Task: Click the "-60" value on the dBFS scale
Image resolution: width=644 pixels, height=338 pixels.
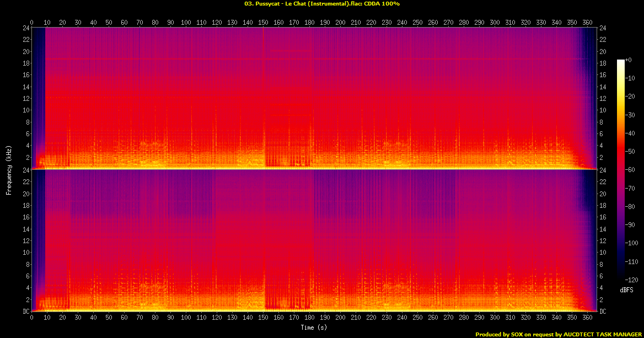Action: tap(630, 170)
